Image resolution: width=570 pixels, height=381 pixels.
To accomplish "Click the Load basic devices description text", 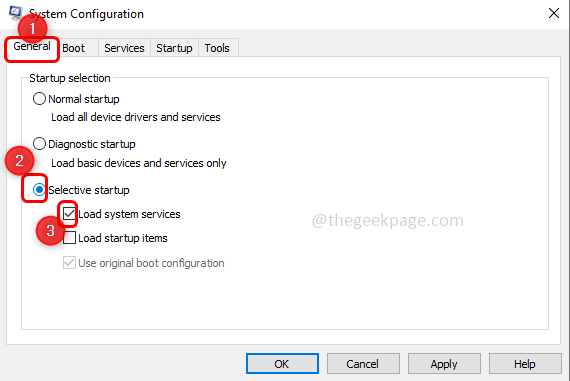I will click(x=139, y=163).
